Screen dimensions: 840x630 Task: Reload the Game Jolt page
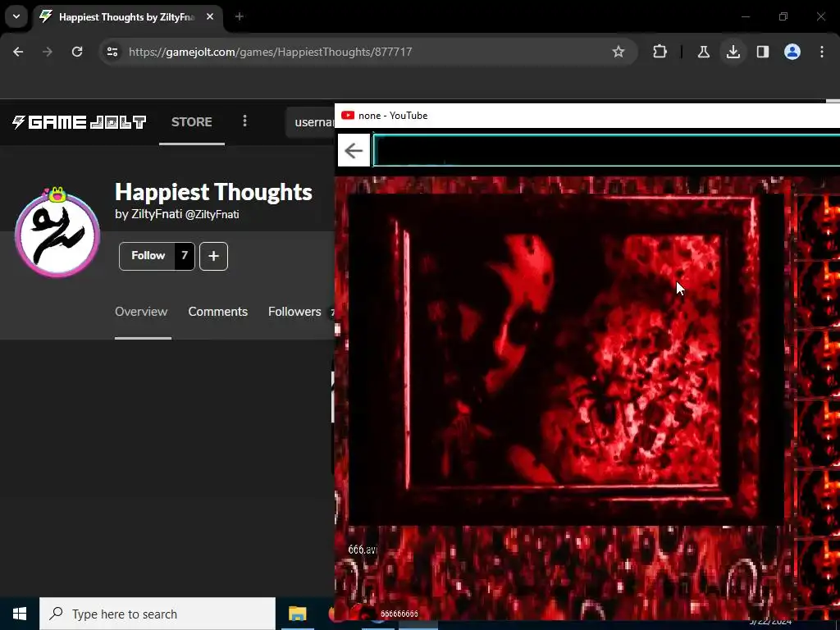(77, 52)
